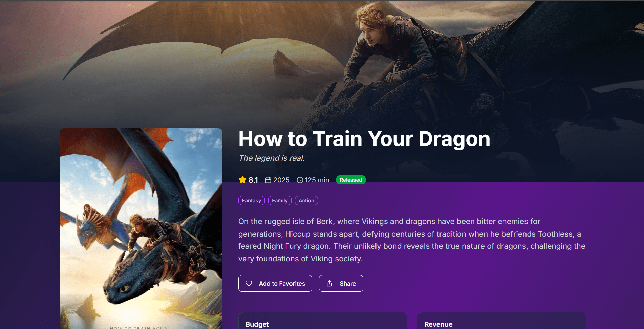The image size is (644, 329).
Task: Click the clock icon beside 125 min
Action: click(300, 180)
